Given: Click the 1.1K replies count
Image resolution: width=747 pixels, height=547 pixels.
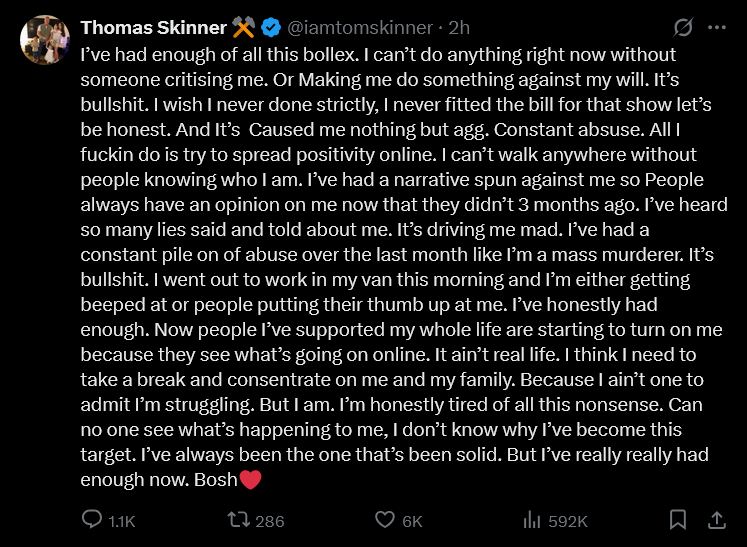Looking at the screenshot, I should pos(121,521).
